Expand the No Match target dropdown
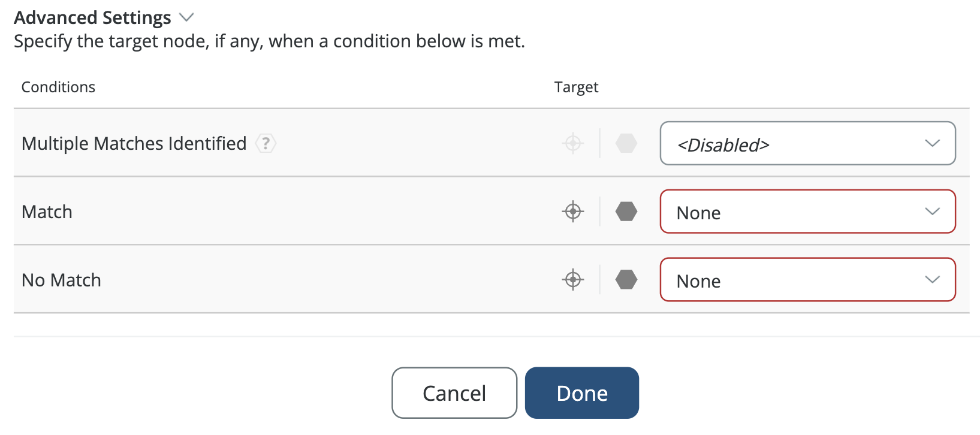Viewport: 980px width, 435px height. [807, 280]
